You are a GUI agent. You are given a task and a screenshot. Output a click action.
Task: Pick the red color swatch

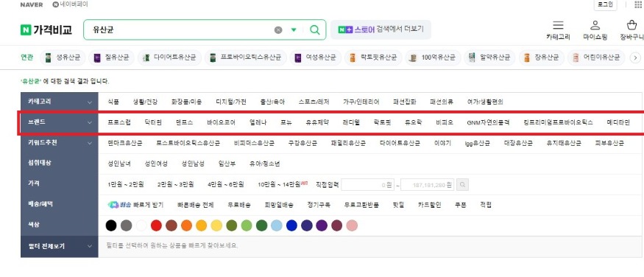156,225
